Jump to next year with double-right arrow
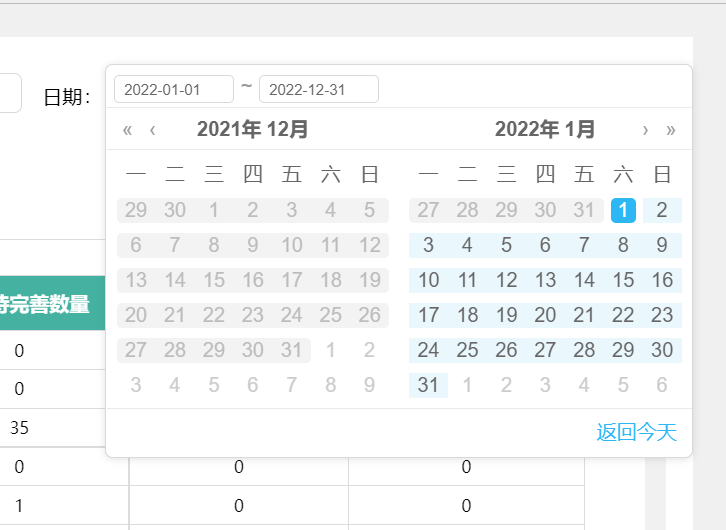The height and width of the screenshot is (530, 726). (x=670, y=130)
